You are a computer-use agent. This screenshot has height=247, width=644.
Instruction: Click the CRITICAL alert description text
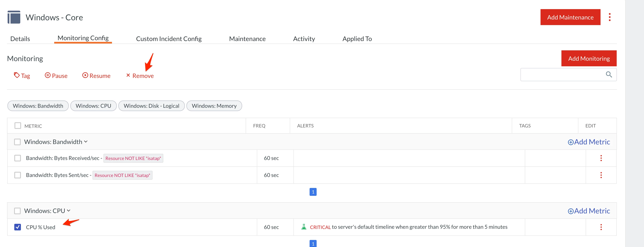[x=409, y=227]
